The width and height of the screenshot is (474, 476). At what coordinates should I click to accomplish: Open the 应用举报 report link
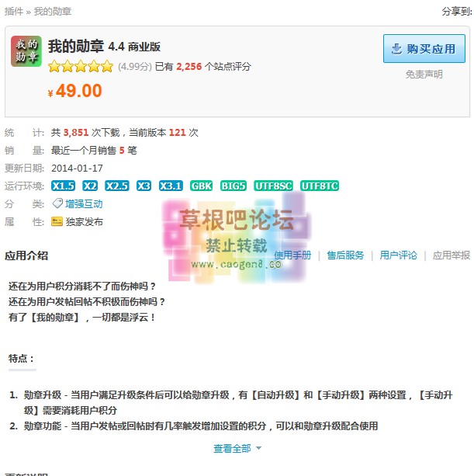point(452,255)
